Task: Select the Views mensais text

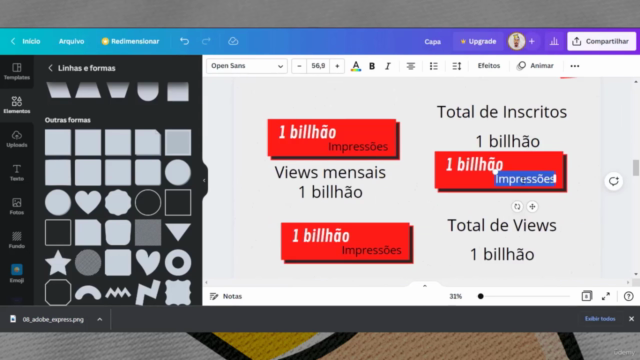Action: point(330,172)
